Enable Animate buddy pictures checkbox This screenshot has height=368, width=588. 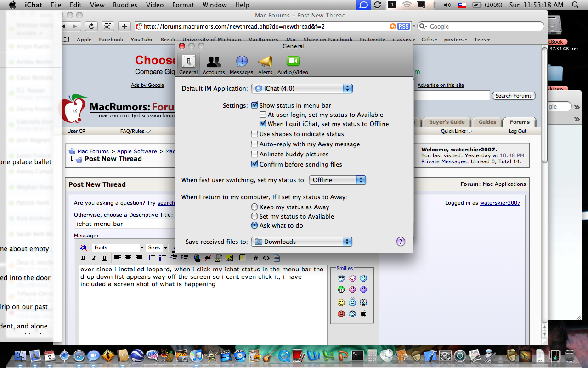(254, 154)
